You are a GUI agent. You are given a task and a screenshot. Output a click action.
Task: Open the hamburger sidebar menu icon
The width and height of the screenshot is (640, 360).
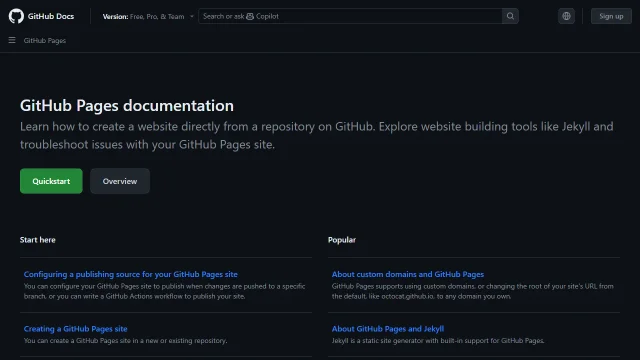click(12, 40)
